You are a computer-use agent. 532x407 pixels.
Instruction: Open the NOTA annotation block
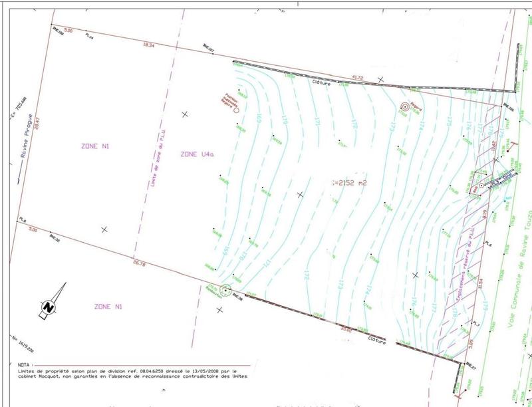click(x=133, y=370)
